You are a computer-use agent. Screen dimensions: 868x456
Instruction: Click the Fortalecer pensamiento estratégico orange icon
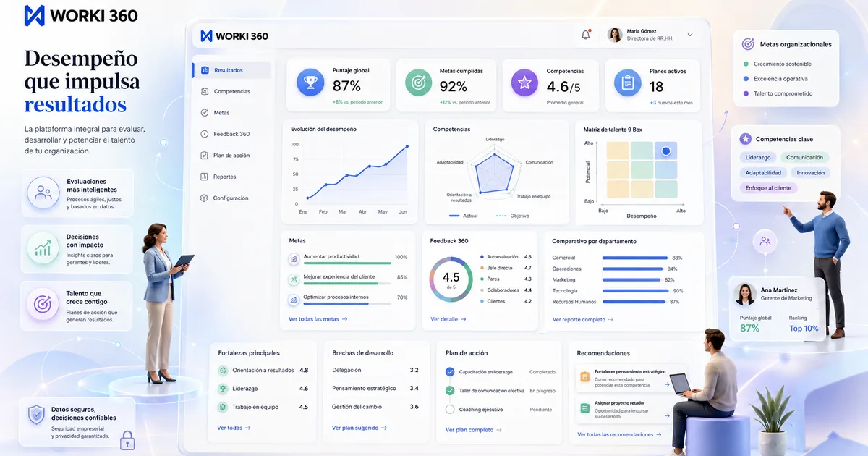(x=584, y=377)
